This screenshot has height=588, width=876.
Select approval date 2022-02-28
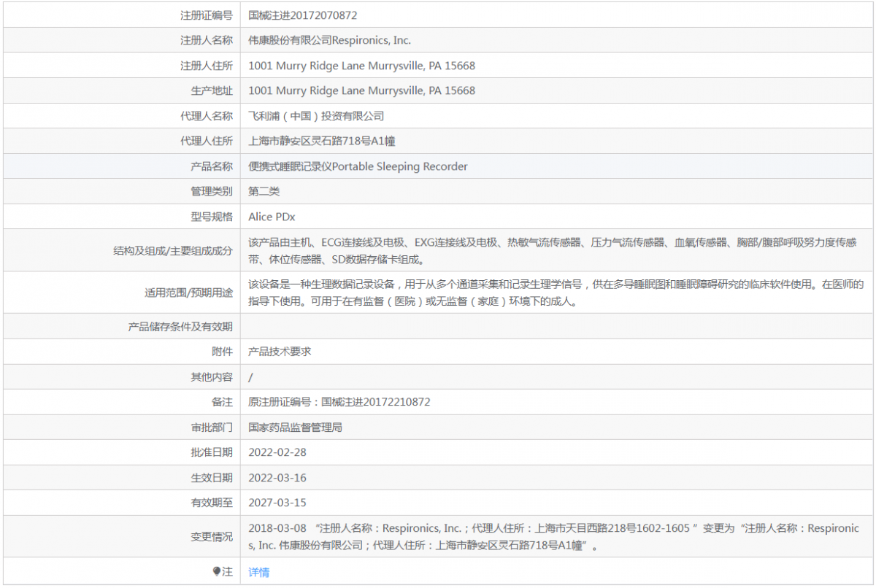click(277, 452)
